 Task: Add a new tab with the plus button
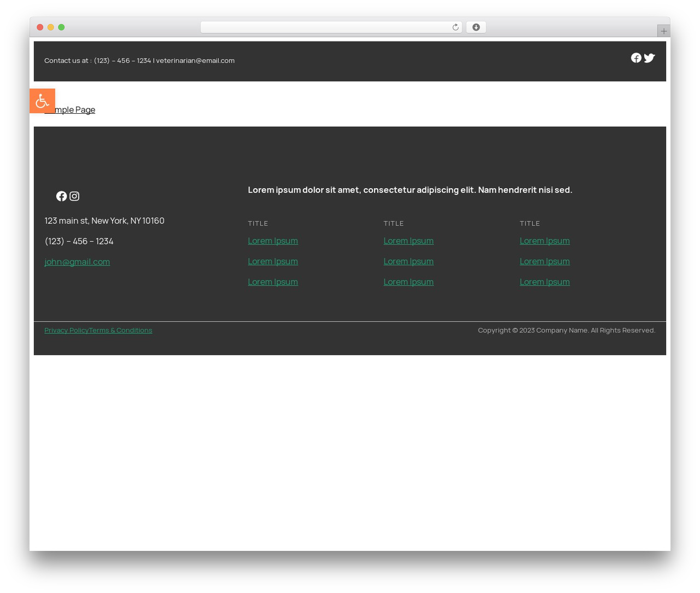tap(664, 31)
